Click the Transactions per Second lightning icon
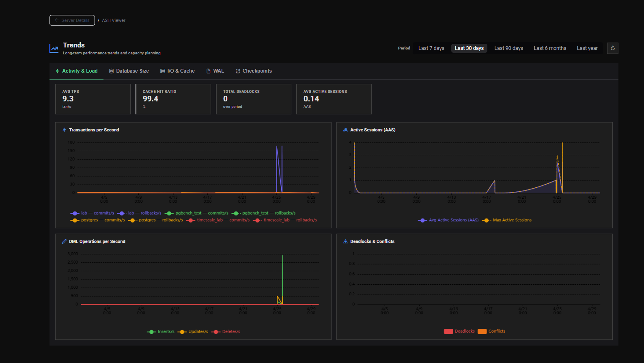Image resolution: width=644 pixels, height=363 pixels. click(x=64, y=130)
